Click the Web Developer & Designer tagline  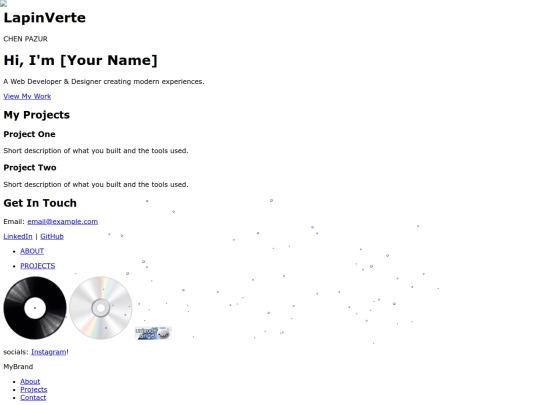104,82
